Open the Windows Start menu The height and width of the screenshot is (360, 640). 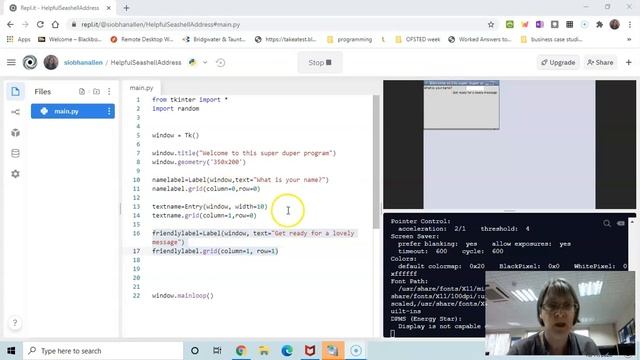pos(11,351)
